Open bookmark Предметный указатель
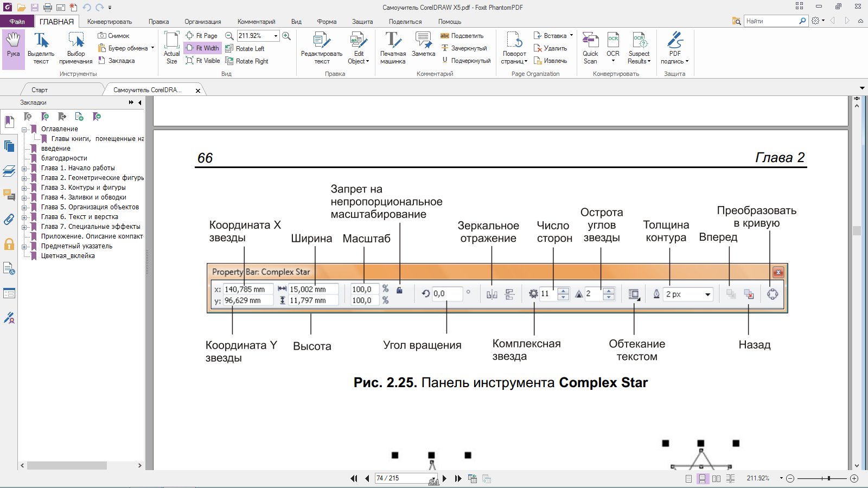 [x=76, y=246]
